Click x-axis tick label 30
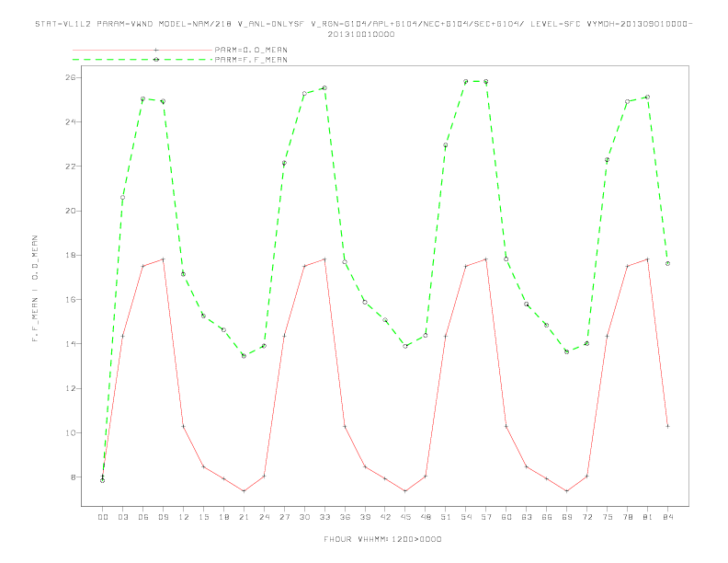The width and height of the screenshot is (728, 563). click(x=304, y=517)
